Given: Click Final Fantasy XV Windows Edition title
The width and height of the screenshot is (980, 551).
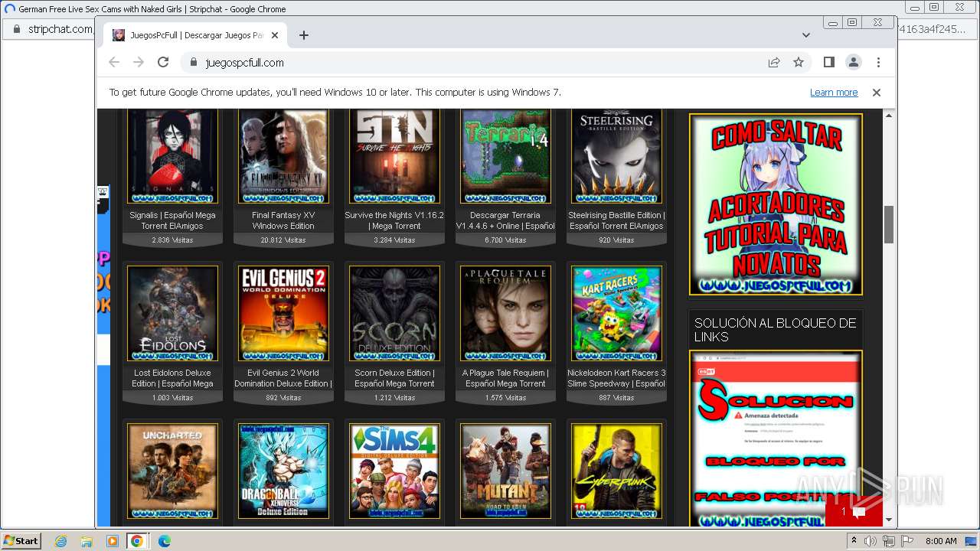Looking at the screenshot, I should (283, 220).
